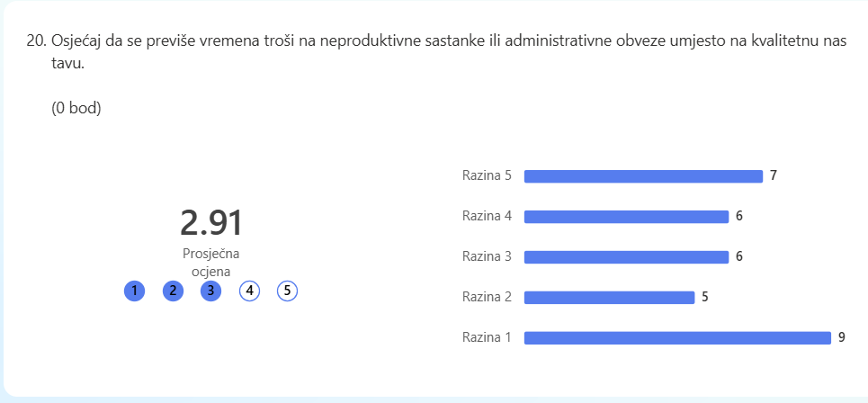The height and width of the screenshot is (403, 868).
Task: Click the Razina 1 bar
Action: [677, 337]
